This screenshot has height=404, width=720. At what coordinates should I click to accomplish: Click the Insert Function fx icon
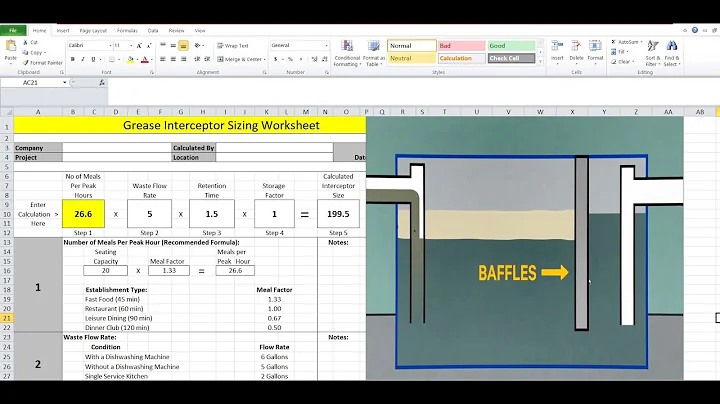pyautogui.click(x=102, y=83)
